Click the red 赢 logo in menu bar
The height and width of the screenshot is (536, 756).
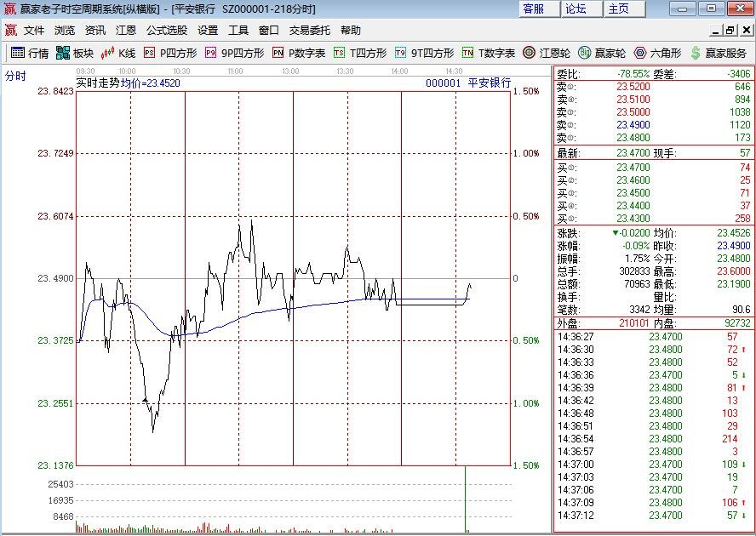point(10,31)
